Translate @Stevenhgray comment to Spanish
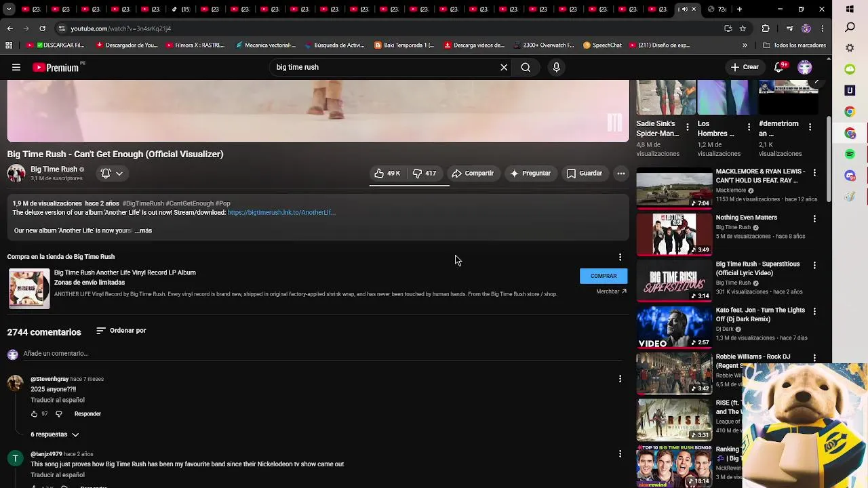This screenshot has width=868, height=488. pos(58,400)
